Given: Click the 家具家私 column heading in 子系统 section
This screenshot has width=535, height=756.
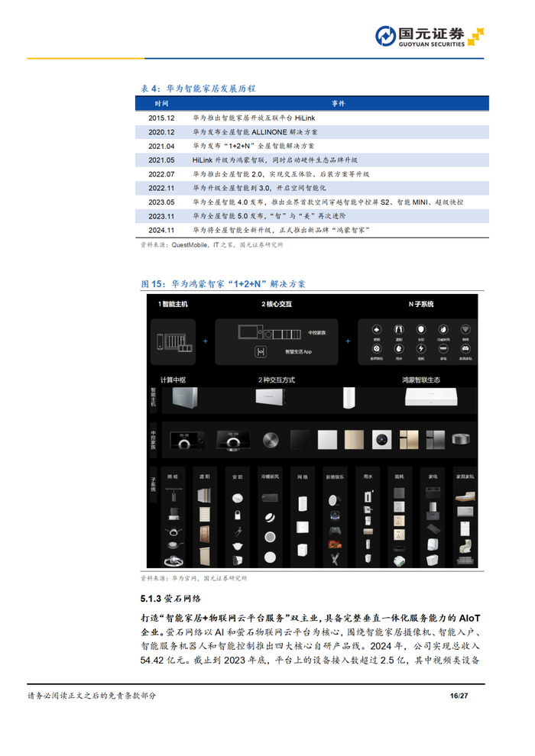Looking at the screenshot, I should [x=465, y=477].
